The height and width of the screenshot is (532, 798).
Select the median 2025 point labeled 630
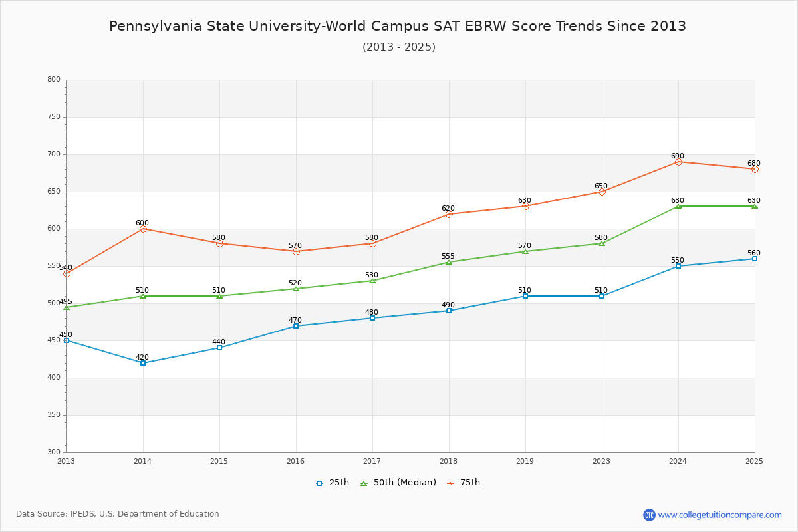pyautogui.click(x=755, y=206)
